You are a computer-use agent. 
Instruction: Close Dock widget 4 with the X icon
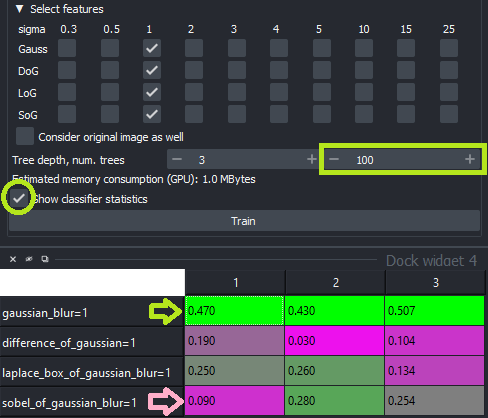[x=13, y=259]
